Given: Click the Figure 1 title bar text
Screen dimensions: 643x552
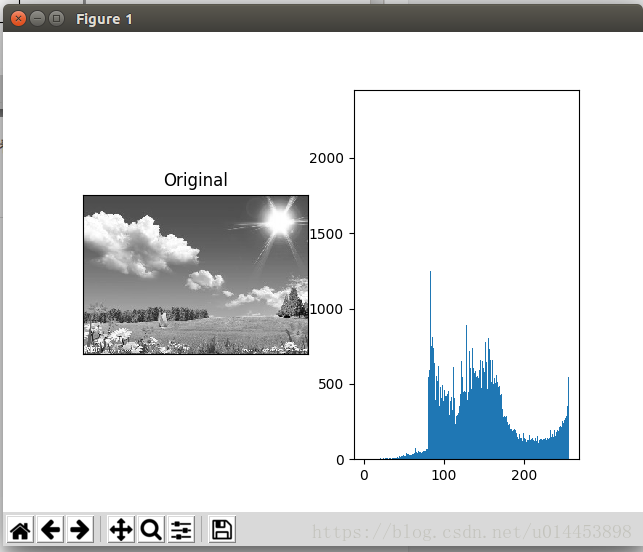Looking at the screenshot, I should (x=104, y=19).
